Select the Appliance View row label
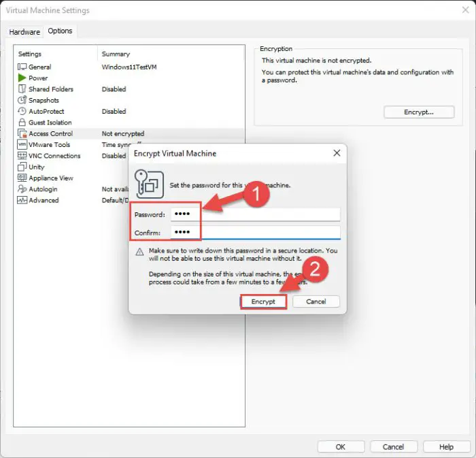This screenshot has height=458, width=476. (x=51, y=178)
